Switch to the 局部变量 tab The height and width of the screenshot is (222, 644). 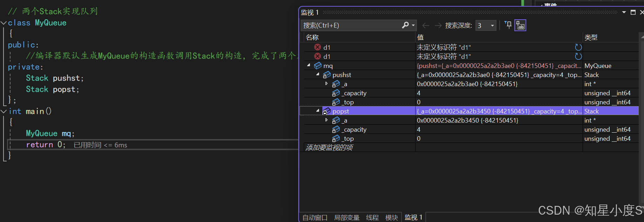click(x=347, y=217)
